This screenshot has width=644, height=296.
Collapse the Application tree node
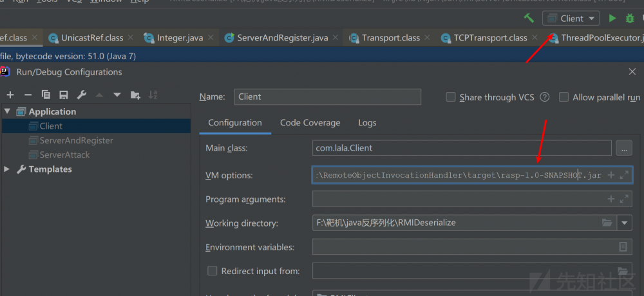pyautogui.click(x=8, y=111)
